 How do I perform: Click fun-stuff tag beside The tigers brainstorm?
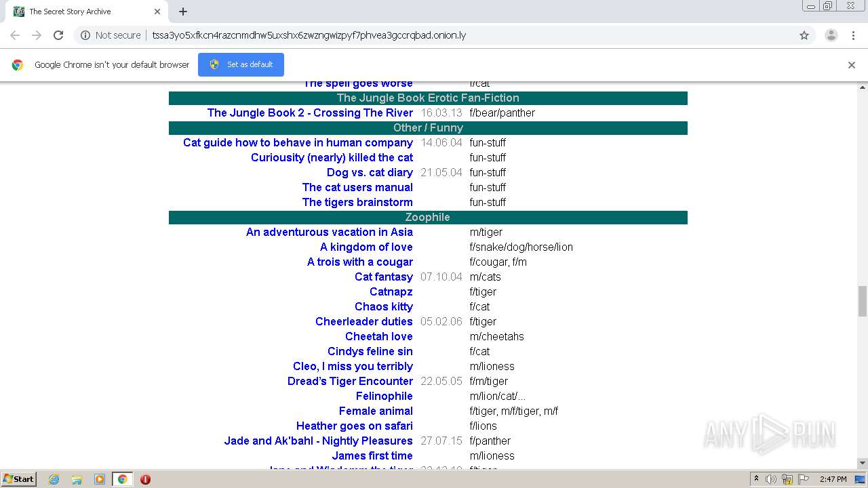[488, 202]
